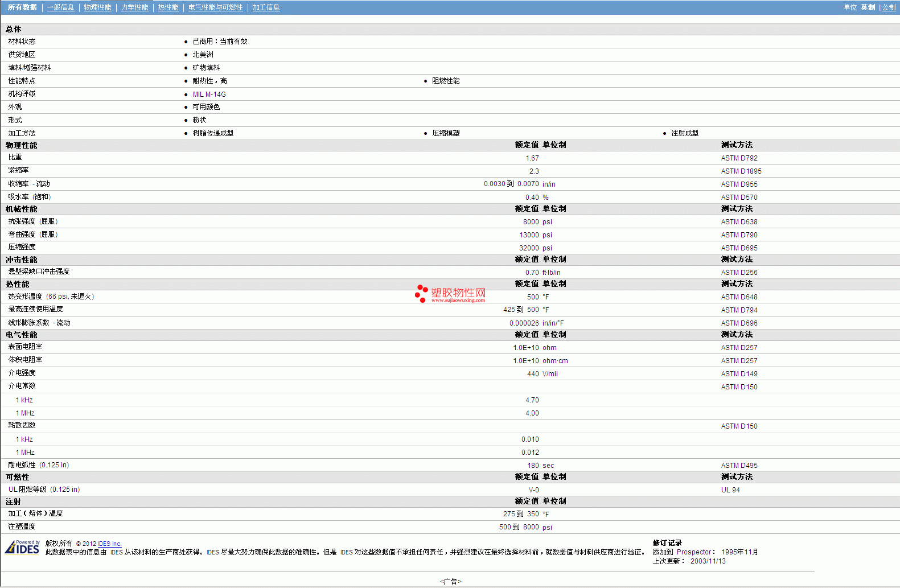900x588 pixels.
Task: Click the 压缩模塑 processing method
Action: click(446, 133)
